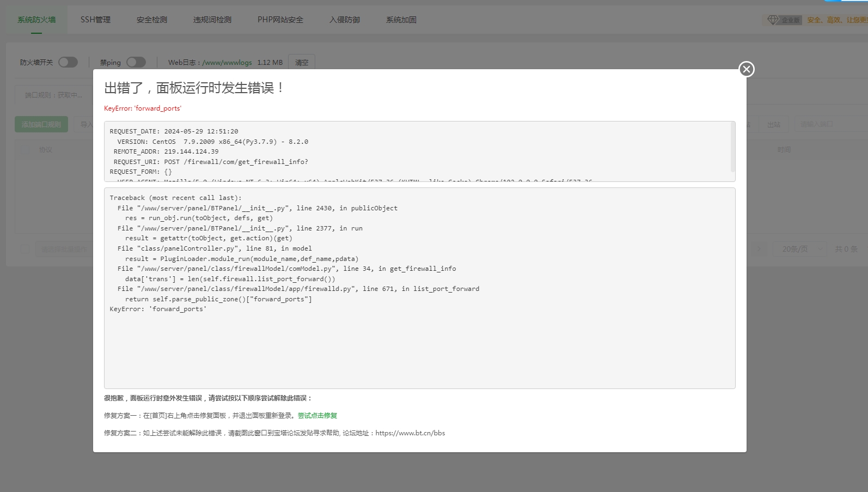Open the 请选择批量操作 dropdown
The width and height of the screenshot is (868, 492).
(64, 249)
